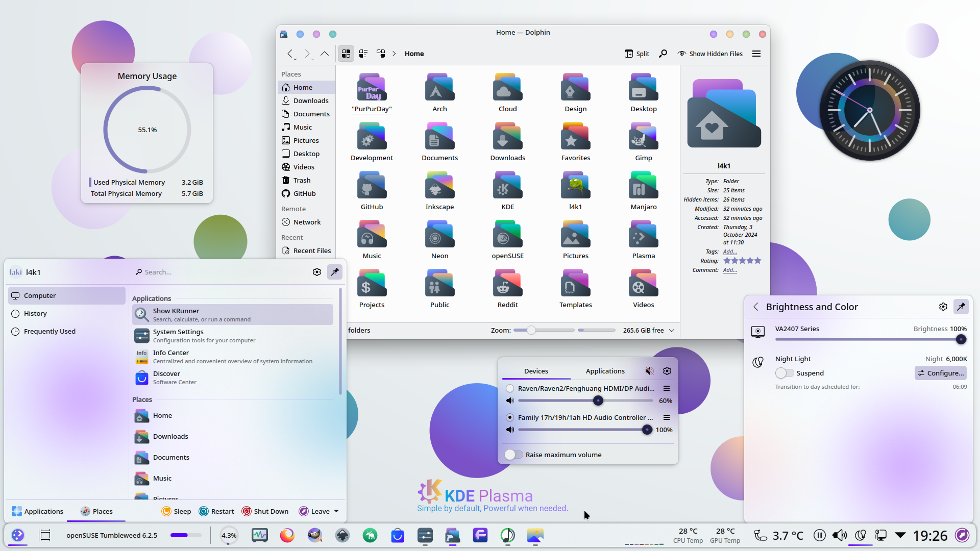Launch Inkscape from the taskbar
The image size is (980, 551).
click(x=342, y=535)
